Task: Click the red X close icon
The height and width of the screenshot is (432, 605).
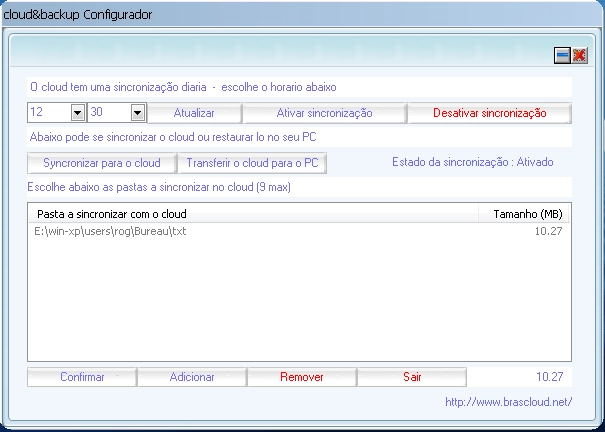Action: point(579,55)
